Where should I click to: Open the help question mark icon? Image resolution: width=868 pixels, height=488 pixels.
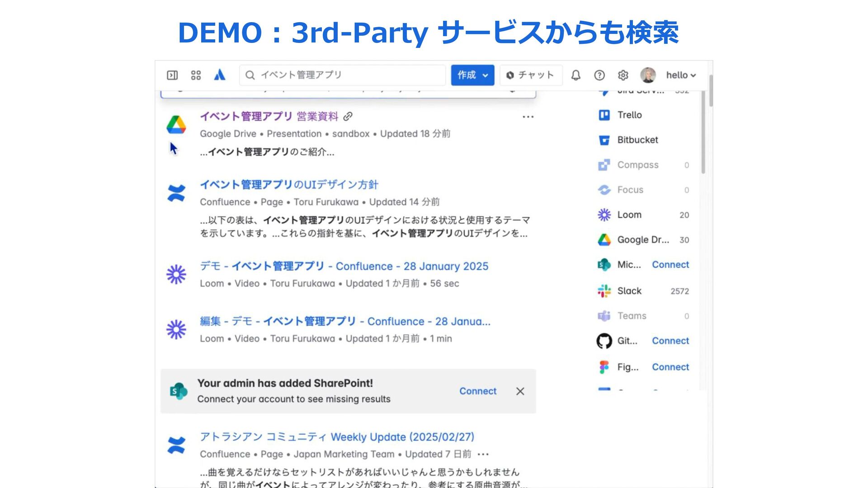pos(599,75)
